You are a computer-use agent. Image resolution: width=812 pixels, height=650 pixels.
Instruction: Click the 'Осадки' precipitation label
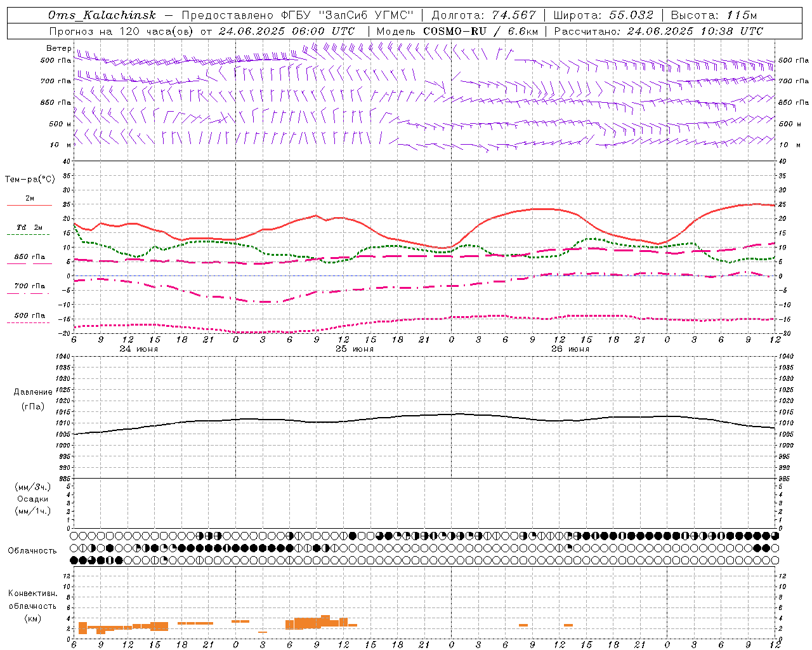(x=33, y=499)
